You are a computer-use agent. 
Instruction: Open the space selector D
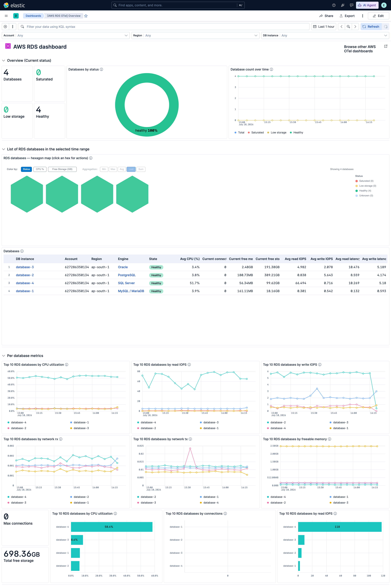tap(16, 16)
